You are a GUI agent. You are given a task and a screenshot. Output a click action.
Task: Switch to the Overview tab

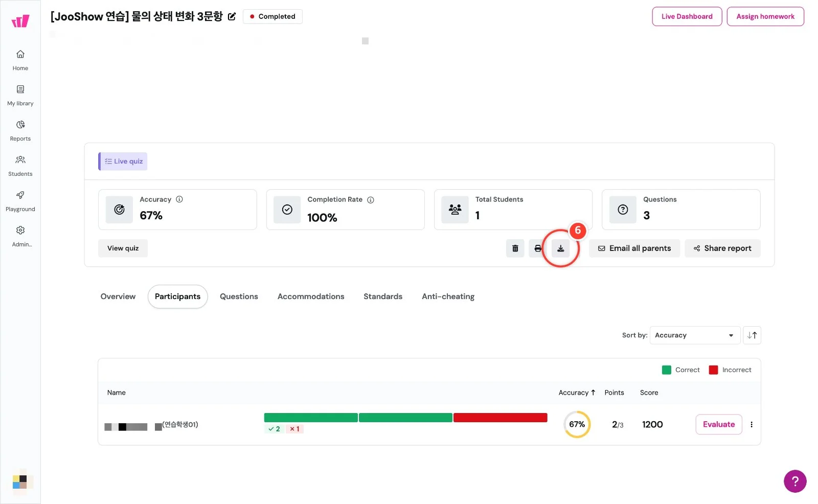(118, 296)
